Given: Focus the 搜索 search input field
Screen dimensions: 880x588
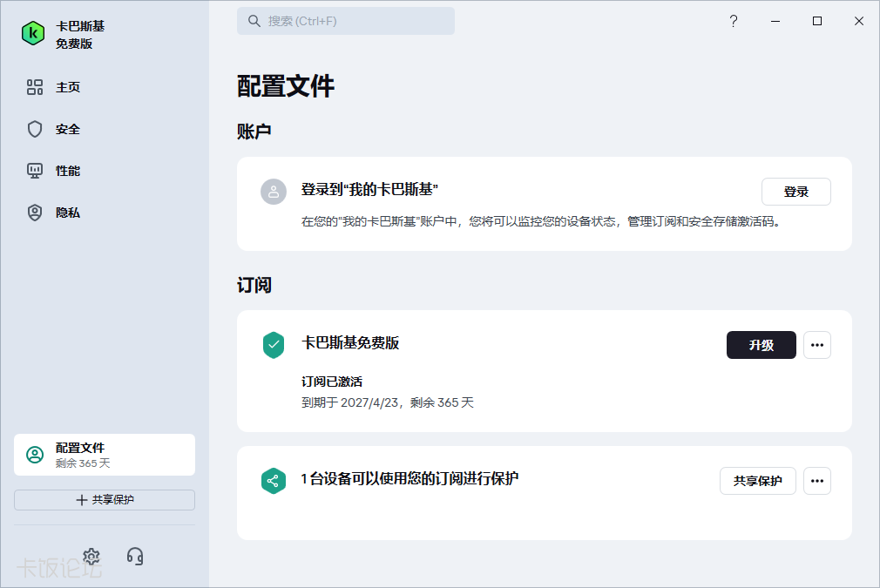Looking at the screenshot, I should click(x=357, y=21).
